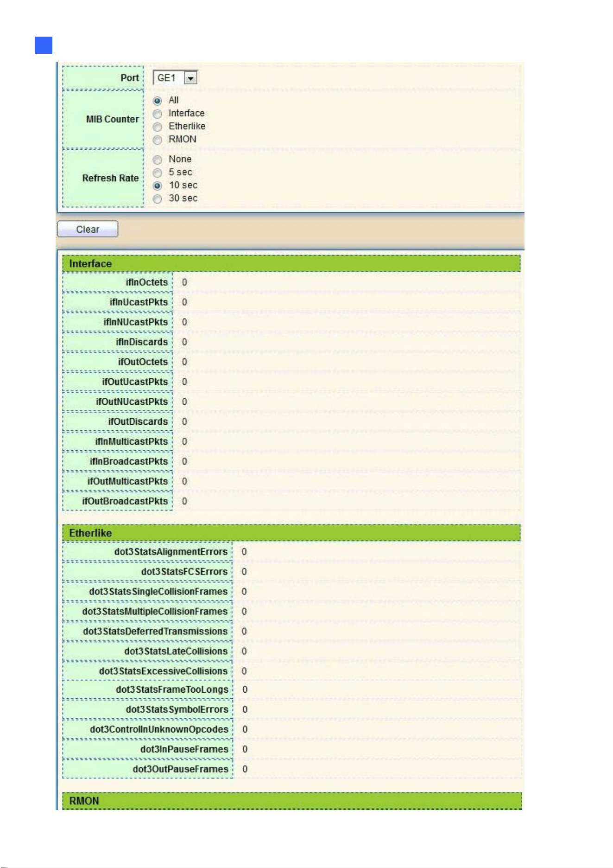Select the Interface MIB Counter radio

(x=158, y=114)
